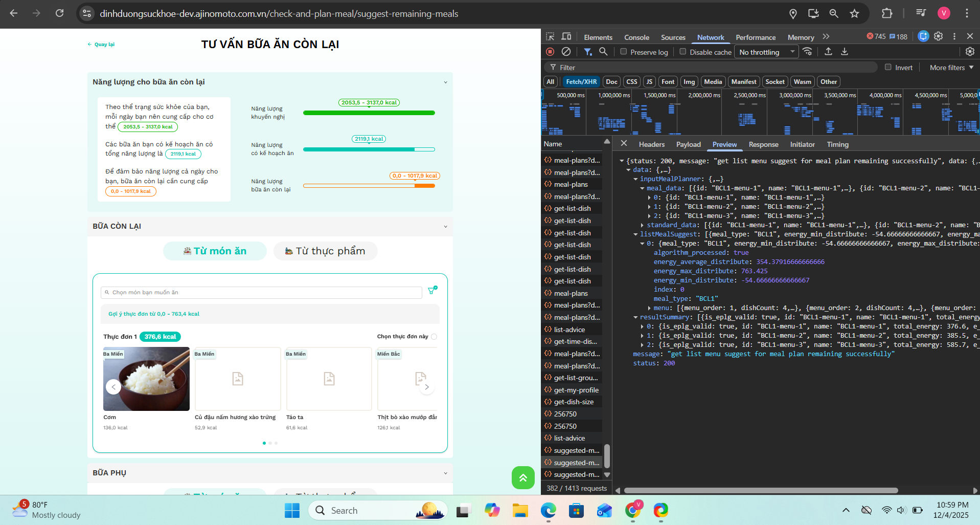Image resolution: width=980 pixels, height=525 pixels.
Task: Open the Sources panel
Action: point(673,37)
